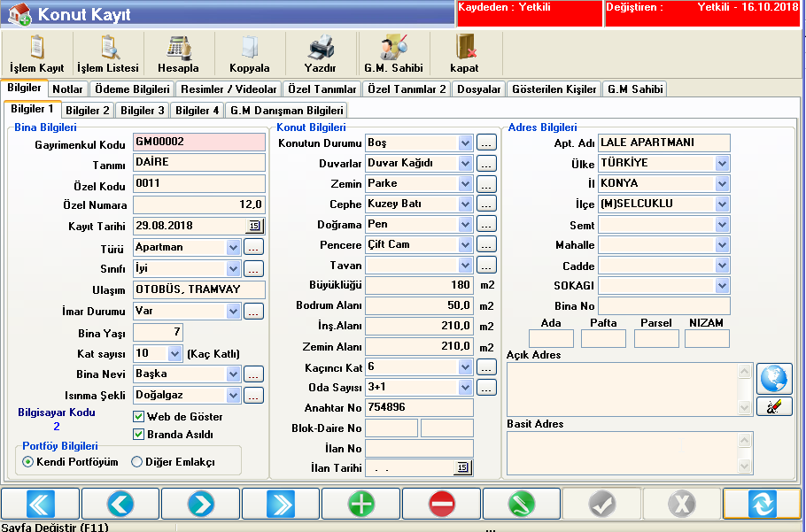Open the globe map icon beside Açık Adres
The width and height of the screenshot is (806, 532).
tap(774, 379)
